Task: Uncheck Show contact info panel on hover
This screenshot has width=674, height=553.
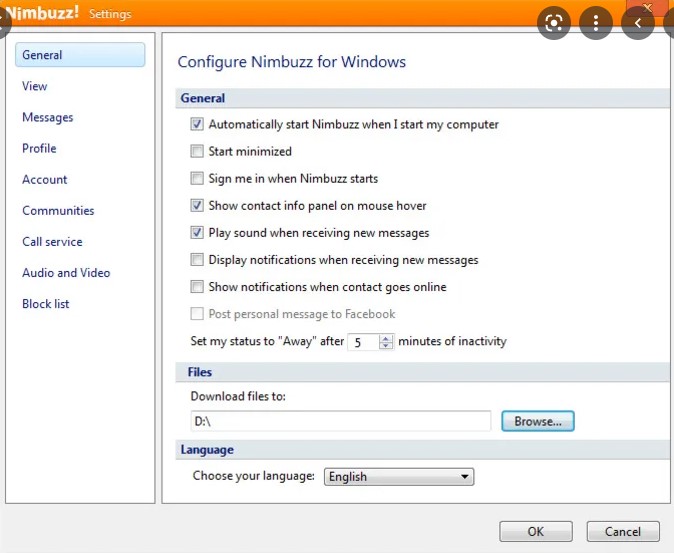Action: (197, 205)
